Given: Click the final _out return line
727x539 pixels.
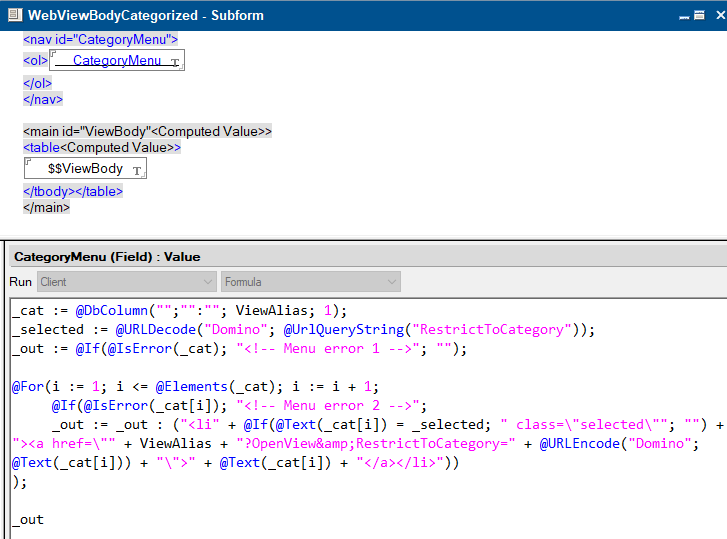Looking at the screenshot, I should point(28,520).
